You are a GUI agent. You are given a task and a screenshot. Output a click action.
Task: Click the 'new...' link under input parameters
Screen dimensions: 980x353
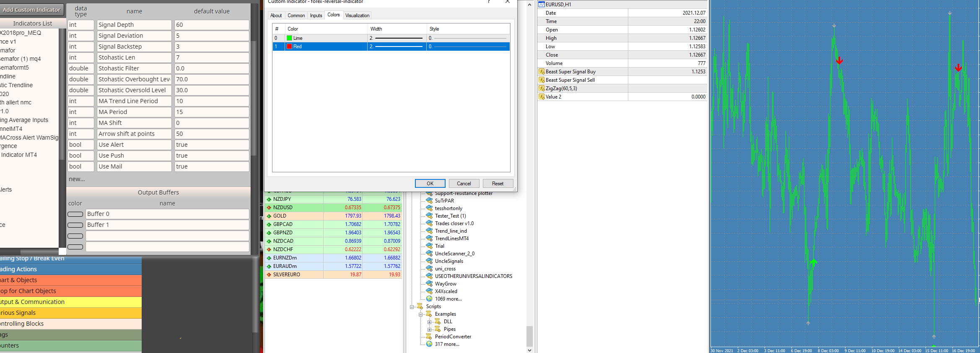tap(77, 179)
